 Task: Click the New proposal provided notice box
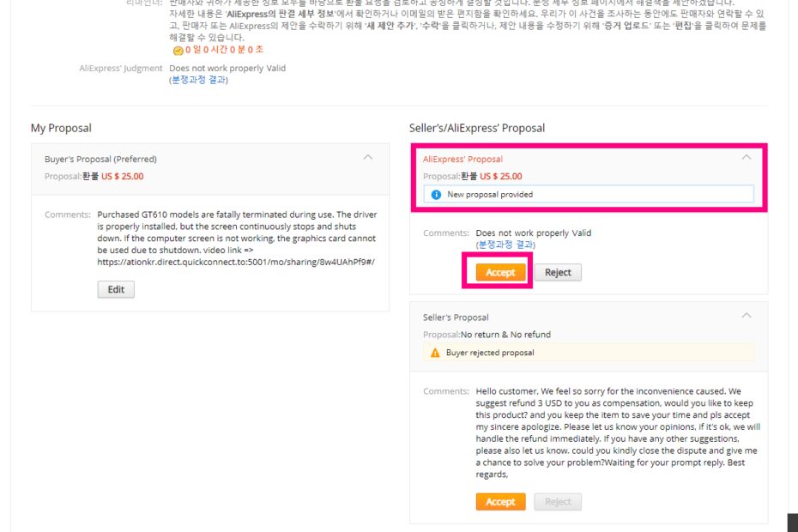pos(589,195)
